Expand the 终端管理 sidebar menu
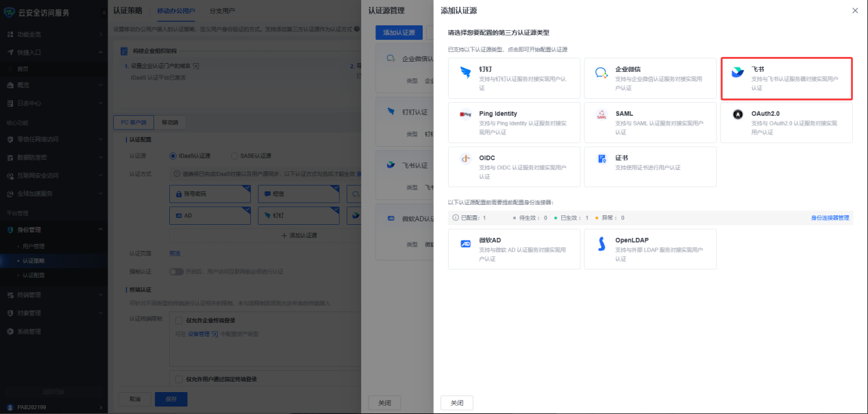The height and width of the screenshot is (414, 868). [x=101, y=295]
